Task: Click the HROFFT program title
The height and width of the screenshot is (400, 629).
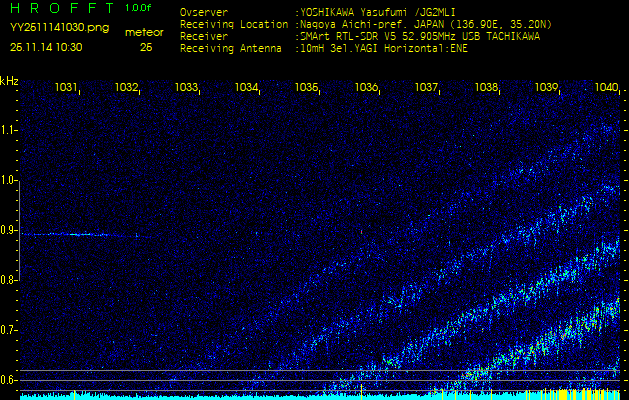Action: tap(63, 8)
